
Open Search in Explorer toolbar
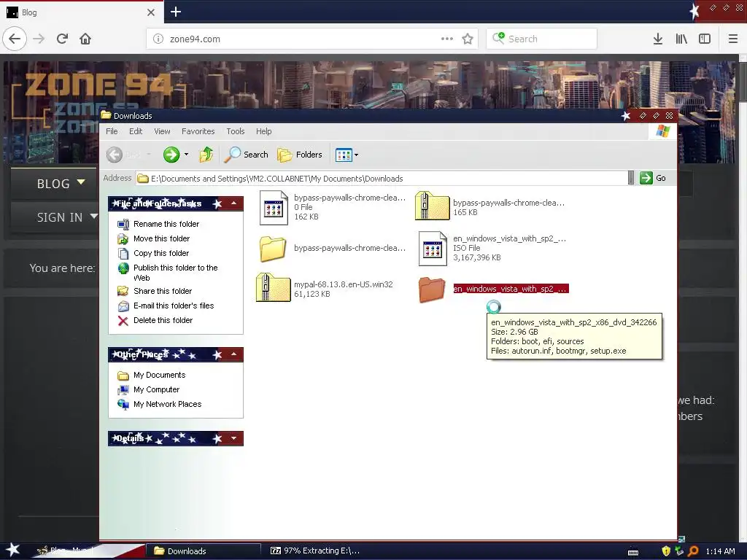[246, 155]
